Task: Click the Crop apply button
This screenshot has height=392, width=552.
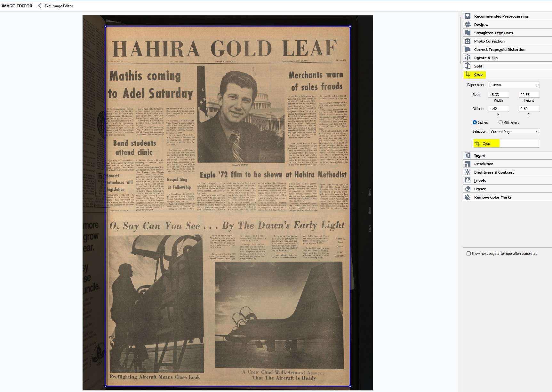Action: coord(507,144)
